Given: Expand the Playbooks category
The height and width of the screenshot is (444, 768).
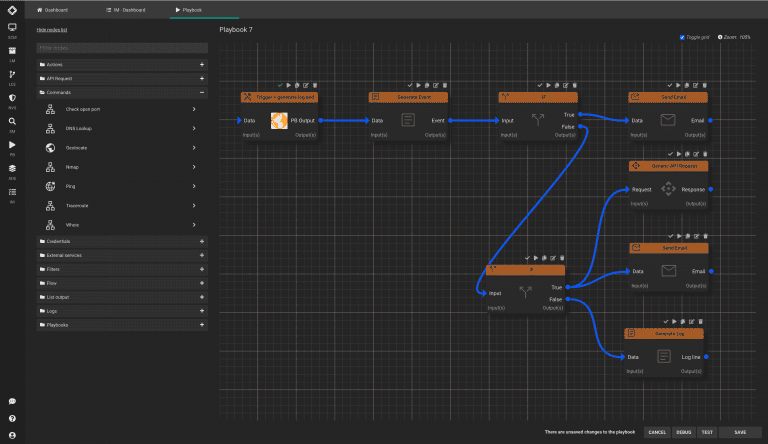Looking at the screenshot, I should (x=122, y=325).
